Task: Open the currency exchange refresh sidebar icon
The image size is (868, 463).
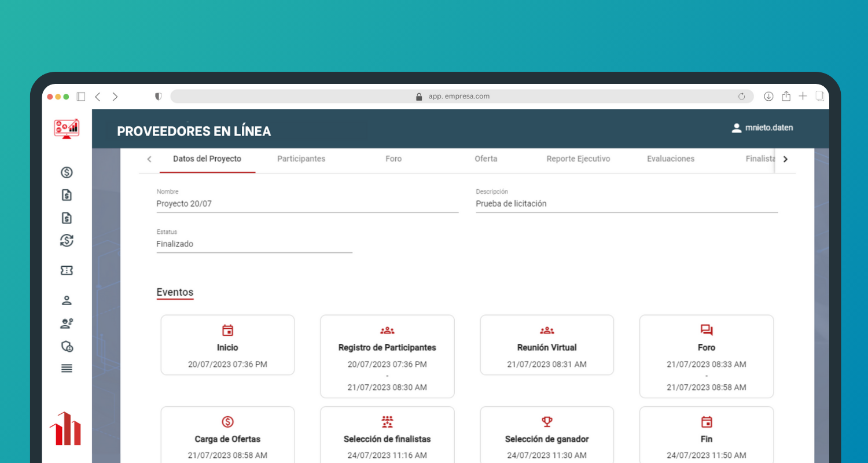Action: (x=67, y=240)
